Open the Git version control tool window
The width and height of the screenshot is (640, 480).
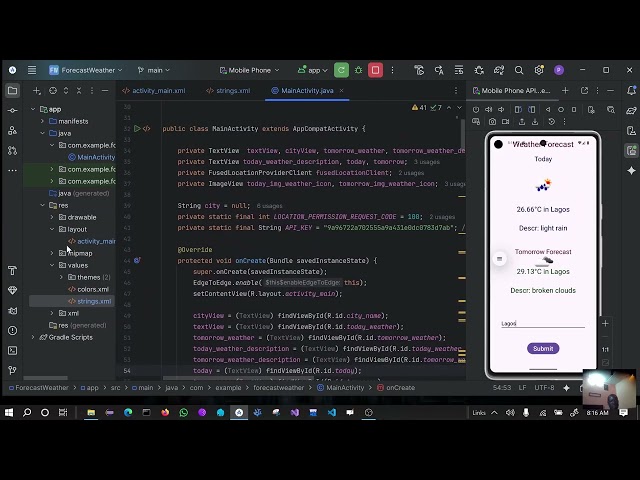[12, 370]
